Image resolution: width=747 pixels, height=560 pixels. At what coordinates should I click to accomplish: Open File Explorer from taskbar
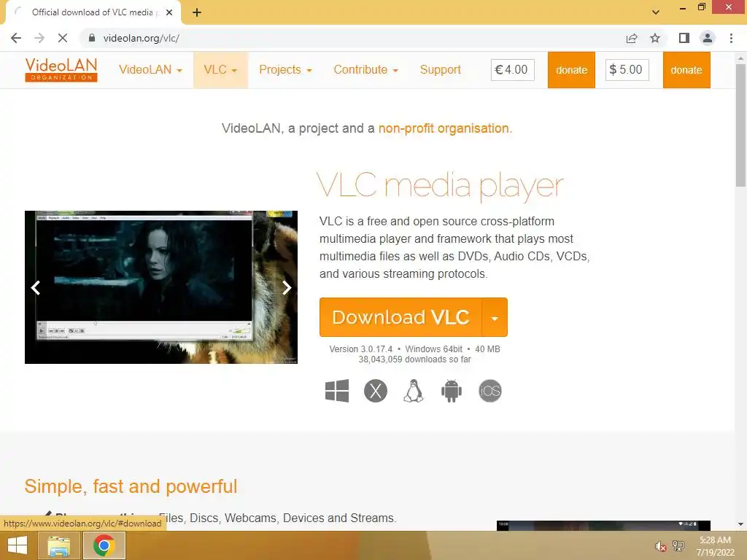(x=59, y=545)
